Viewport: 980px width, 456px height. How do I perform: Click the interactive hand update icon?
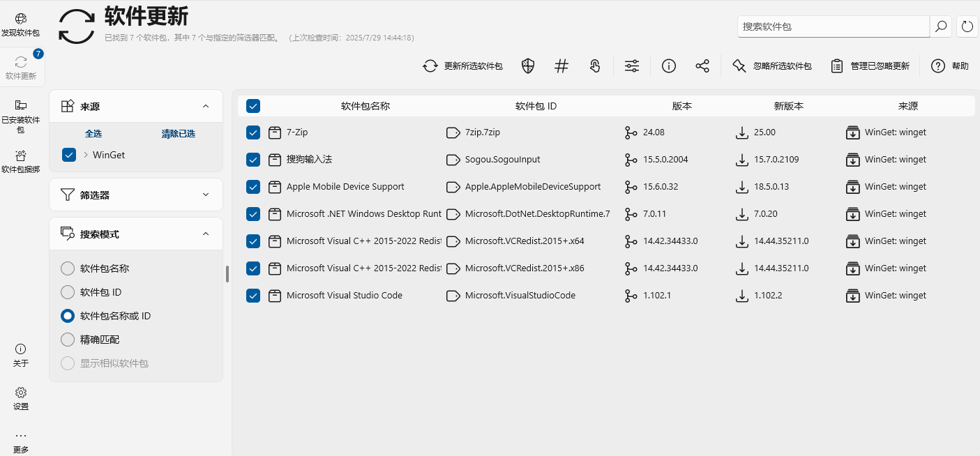pos(595,66)
